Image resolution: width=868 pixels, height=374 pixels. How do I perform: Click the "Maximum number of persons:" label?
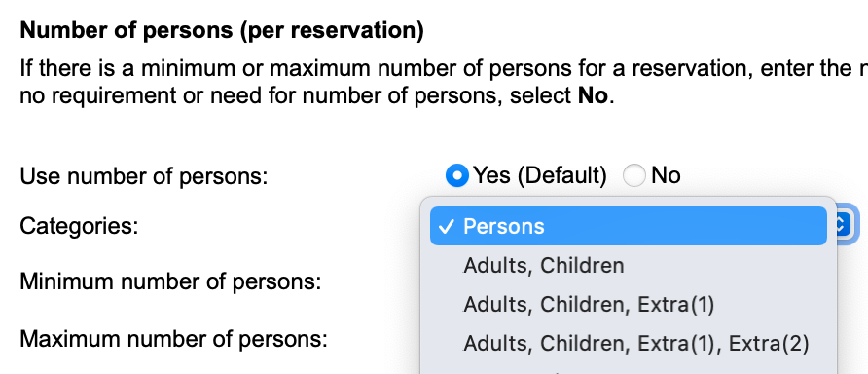(174, 339)
